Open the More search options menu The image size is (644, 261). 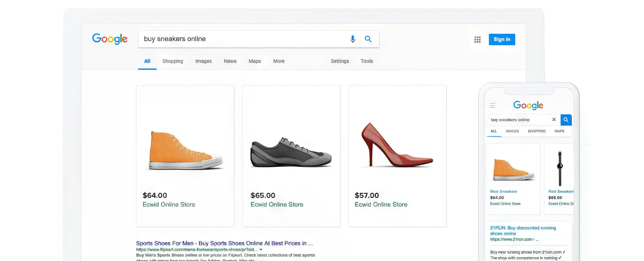click(279, 61)
